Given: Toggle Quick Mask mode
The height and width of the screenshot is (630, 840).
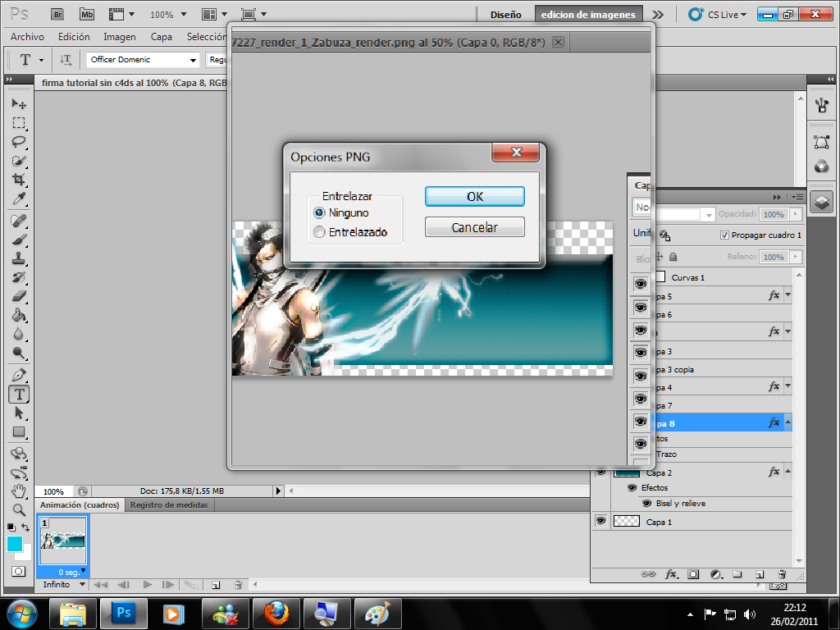Looking at the screenshot, I should tap(18, 571).
